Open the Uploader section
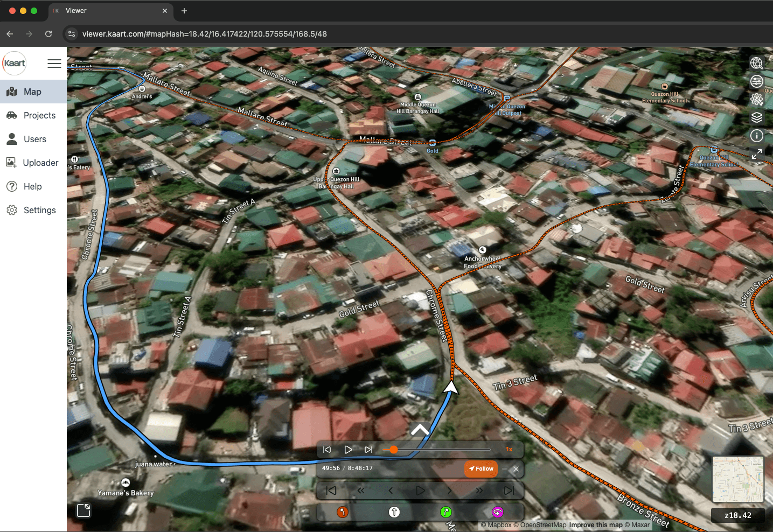773x532 pixels. click(41, 163)
